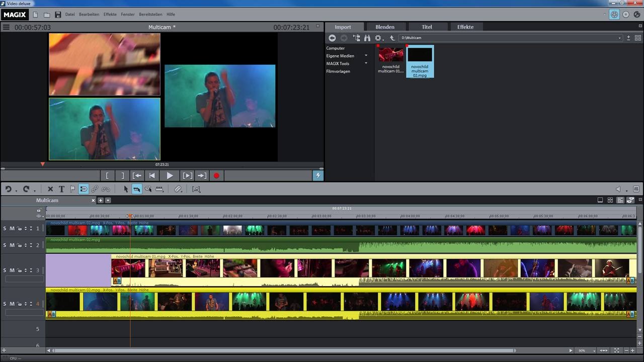Switch to the Titel tab
The image size is (644, 362).
point(427,27)
